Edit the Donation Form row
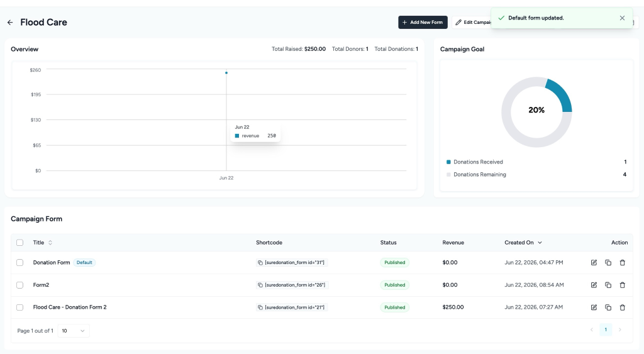This screenshot has height=354, width=644. (x=594, y=262)
